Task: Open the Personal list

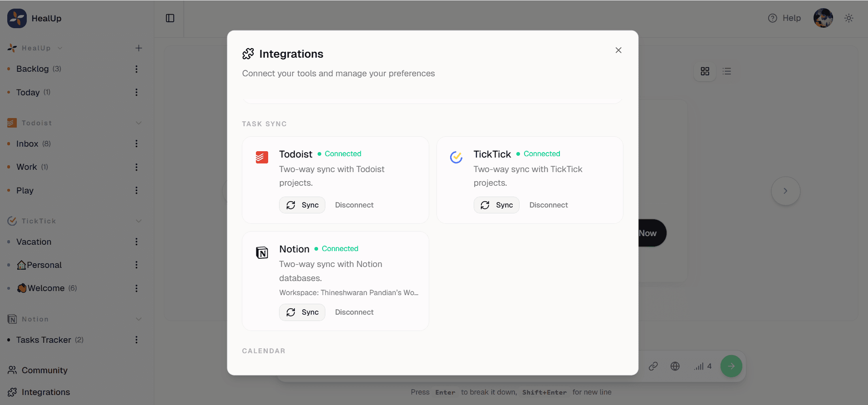Action: tap(39, 265)
